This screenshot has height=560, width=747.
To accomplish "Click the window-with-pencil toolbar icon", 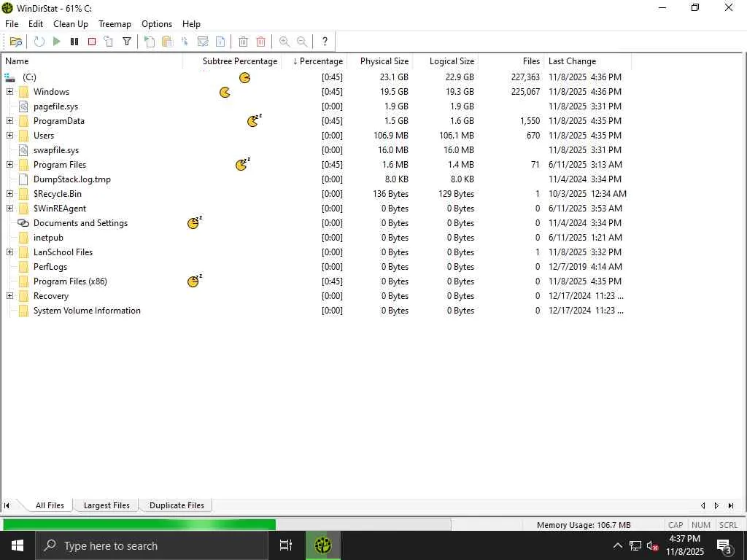I will click(x=203, y=42).
